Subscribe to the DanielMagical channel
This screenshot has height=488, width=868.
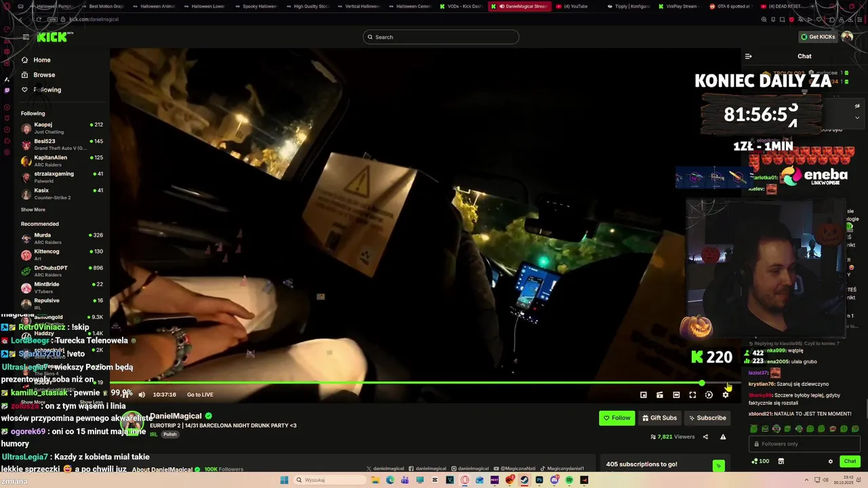pos(707,418)
